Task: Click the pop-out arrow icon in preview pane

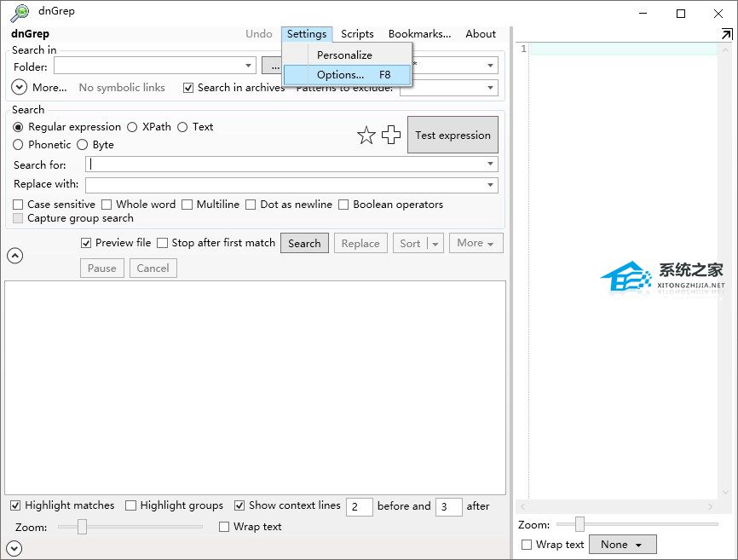Action: point(726,34)
